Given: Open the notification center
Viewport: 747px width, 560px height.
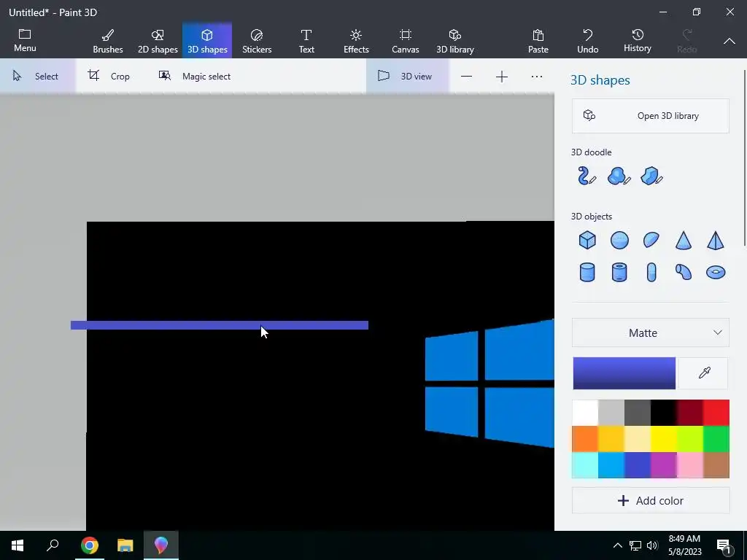Looking at the screenshot, I should click(x=724, y=545).
